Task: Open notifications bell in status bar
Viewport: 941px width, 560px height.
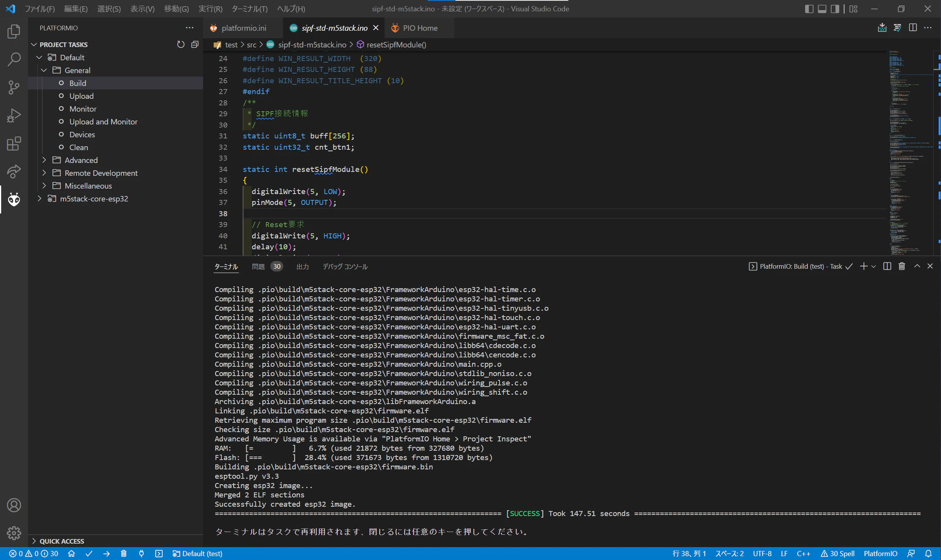Action: [929, 553]
